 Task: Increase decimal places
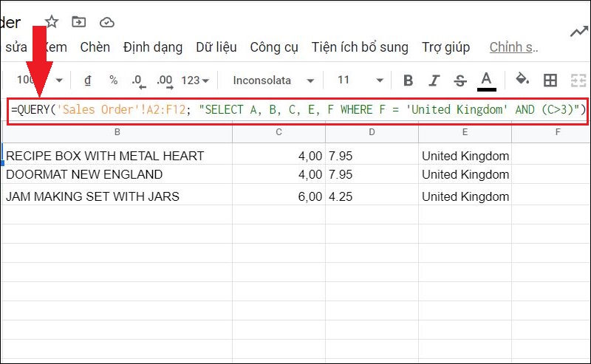(x=164, y=80)
